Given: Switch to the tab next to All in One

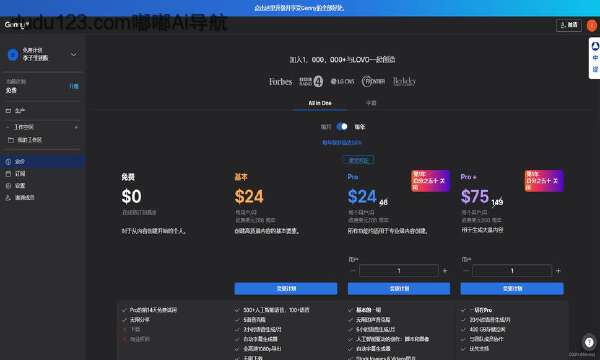Looking at the screenshot, I should (x=371, y=103).
